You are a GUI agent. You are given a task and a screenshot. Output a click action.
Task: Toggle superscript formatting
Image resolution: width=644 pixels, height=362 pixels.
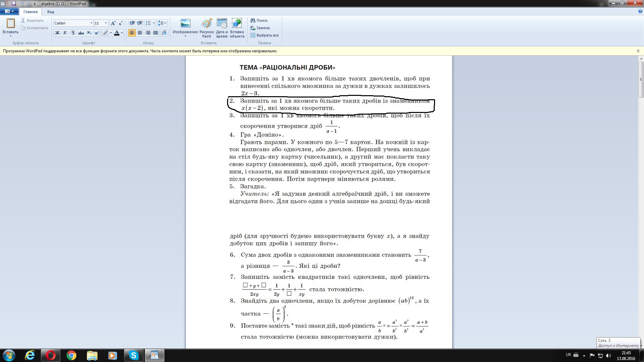click(97, 33)
